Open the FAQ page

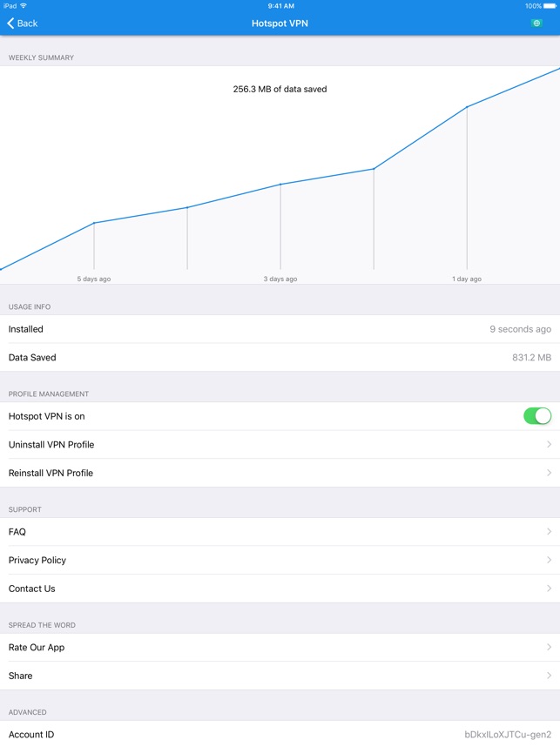(x=280, y=532)
